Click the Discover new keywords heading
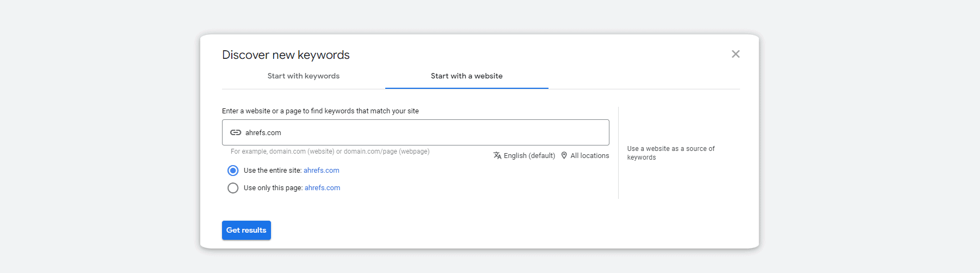 (286, 55)
